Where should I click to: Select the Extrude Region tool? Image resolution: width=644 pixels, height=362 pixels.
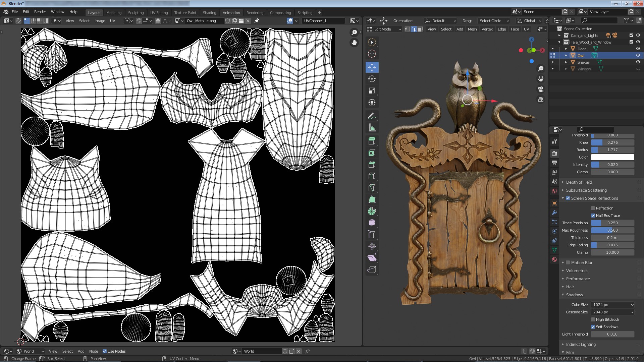[372, 141]
